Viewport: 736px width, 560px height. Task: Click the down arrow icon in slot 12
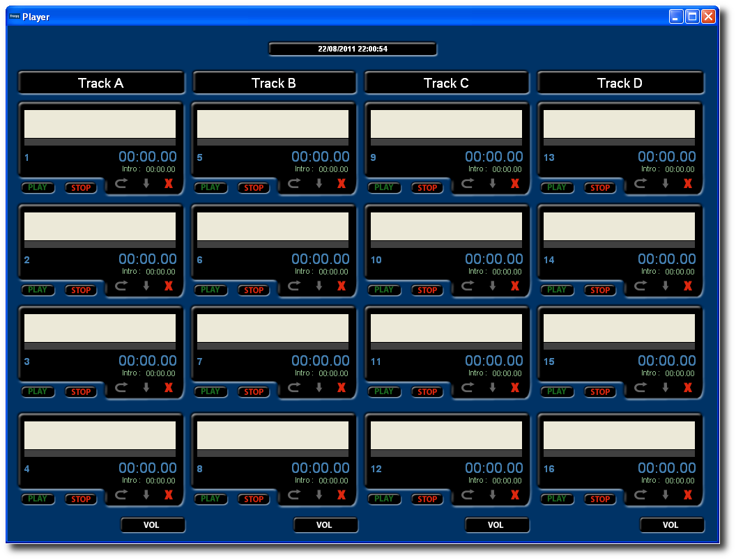tap(493, 495)
